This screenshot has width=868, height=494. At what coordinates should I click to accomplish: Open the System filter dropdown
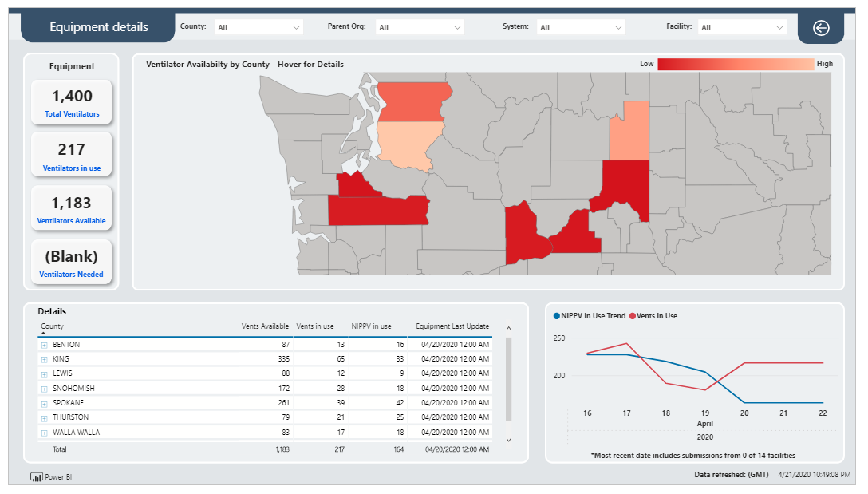click(581, 27)
